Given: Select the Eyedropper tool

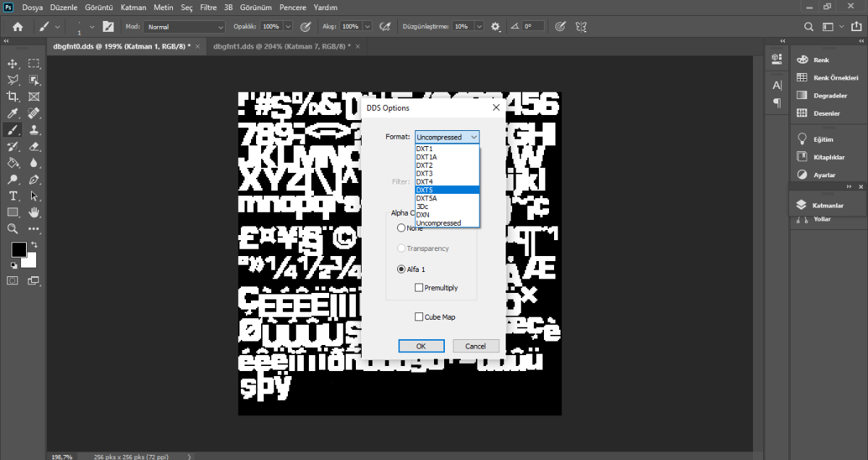Looking at the screenshot, I should pyautogui.click(x=12, y=113).
